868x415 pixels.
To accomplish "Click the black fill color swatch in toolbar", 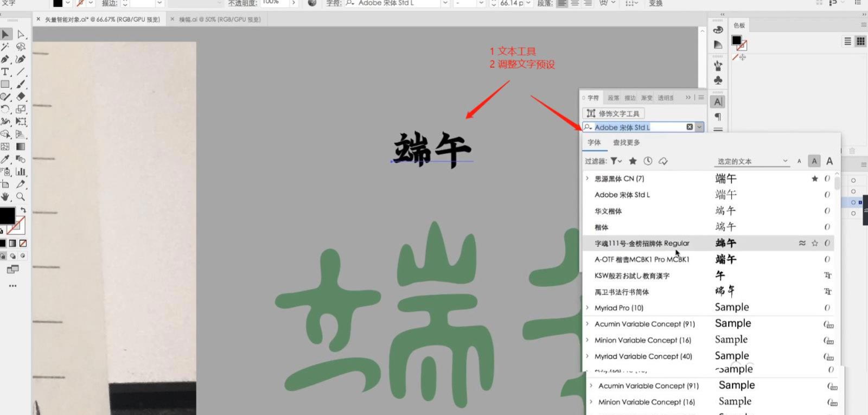I will click(x=7, y=215).
